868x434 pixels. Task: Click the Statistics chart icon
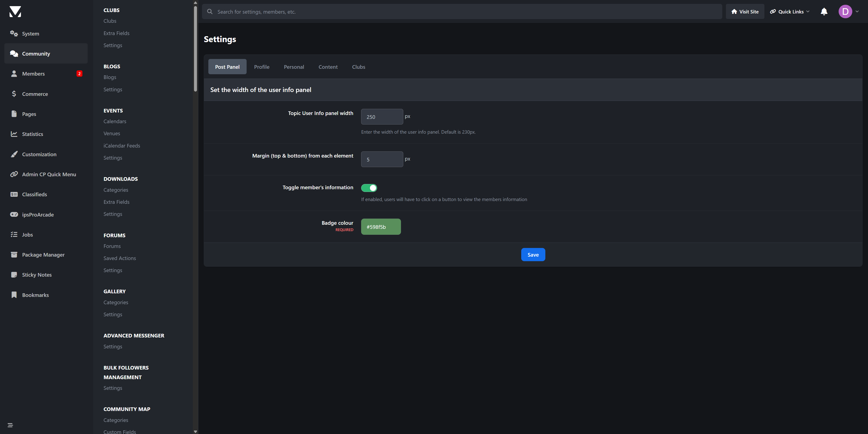click(x=14, y=134)
